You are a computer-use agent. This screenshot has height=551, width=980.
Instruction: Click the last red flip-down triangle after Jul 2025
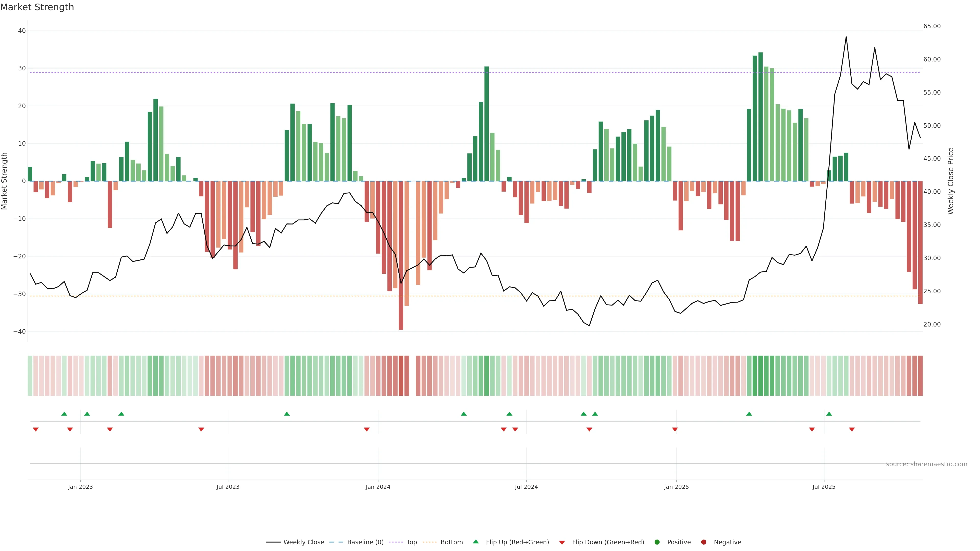[852, 429]
